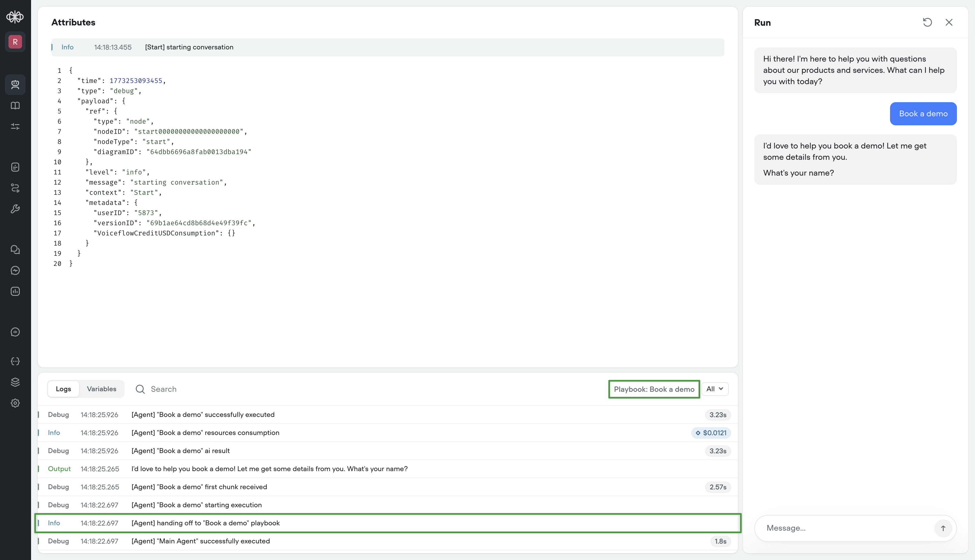Viewport: 975px width, 560px height.
Task: Click the robot agent icon in sidebar
Action: (15, 85)
